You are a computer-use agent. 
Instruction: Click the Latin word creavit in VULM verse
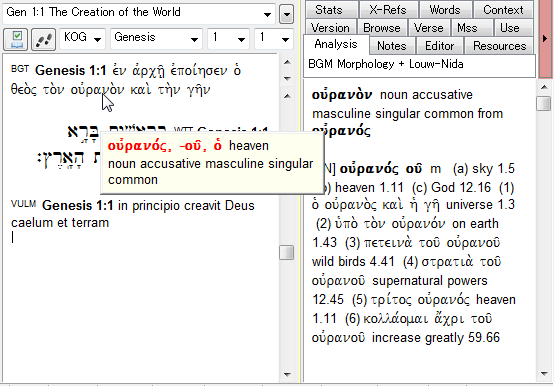point(203,206)
